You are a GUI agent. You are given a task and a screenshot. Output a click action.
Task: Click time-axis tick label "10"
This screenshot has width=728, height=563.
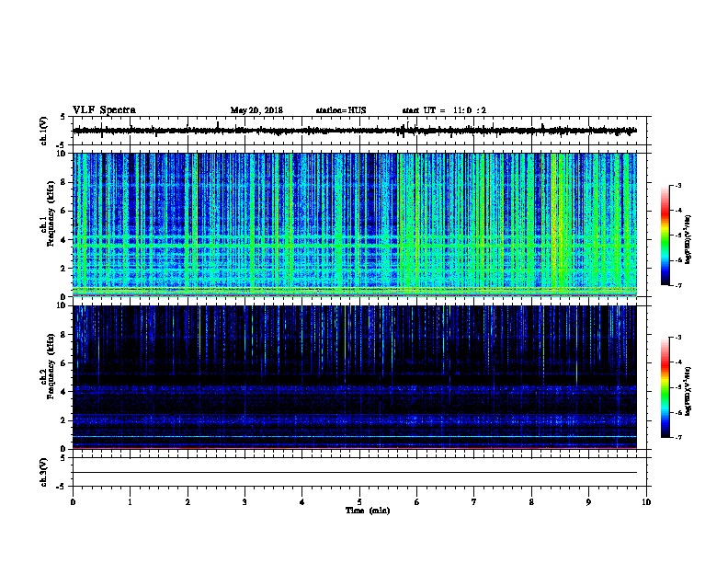coord(646,502)
